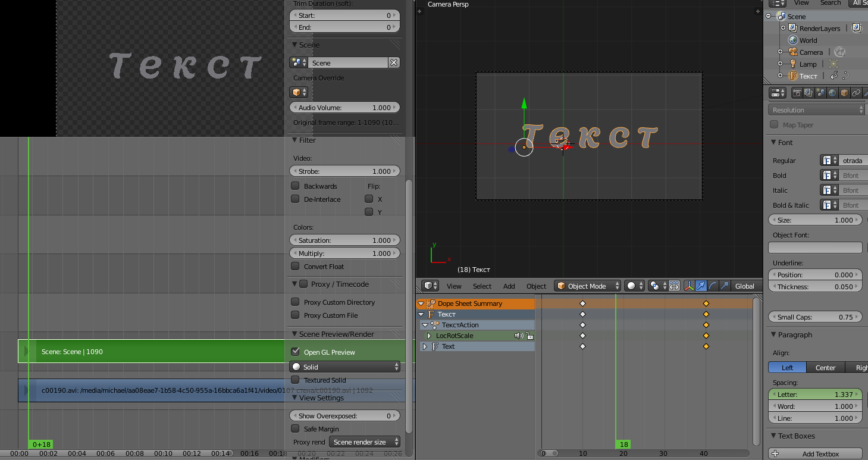Open the Select menu in 3D View

(x=482, y=286)
